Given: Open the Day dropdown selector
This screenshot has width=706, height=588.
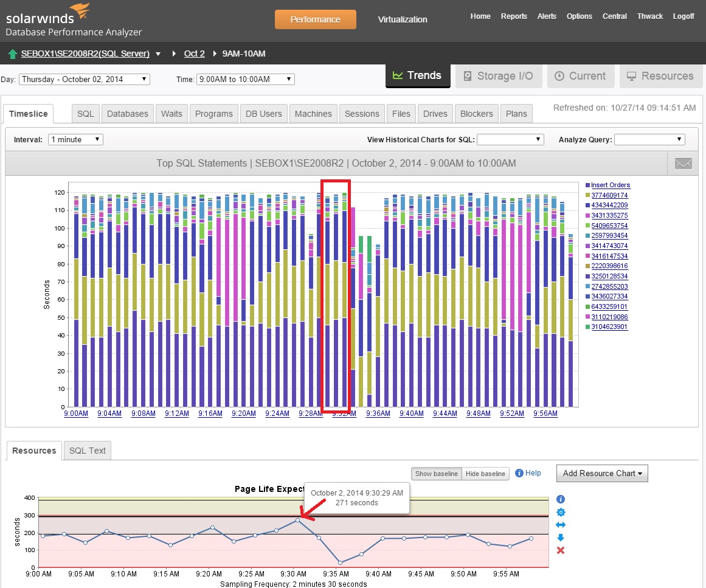Looking at the screenshot, I should 85,79.
